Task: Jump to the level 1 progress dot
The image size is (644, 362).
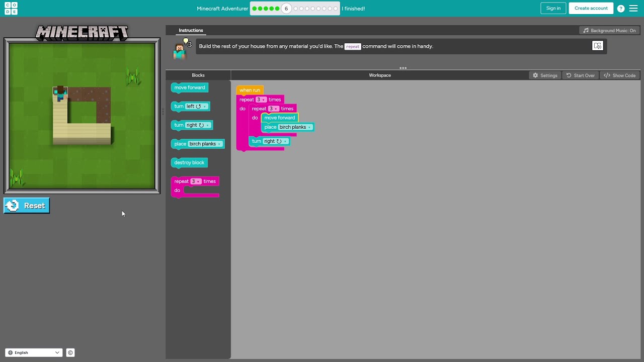Action: [x=255, y=9]
